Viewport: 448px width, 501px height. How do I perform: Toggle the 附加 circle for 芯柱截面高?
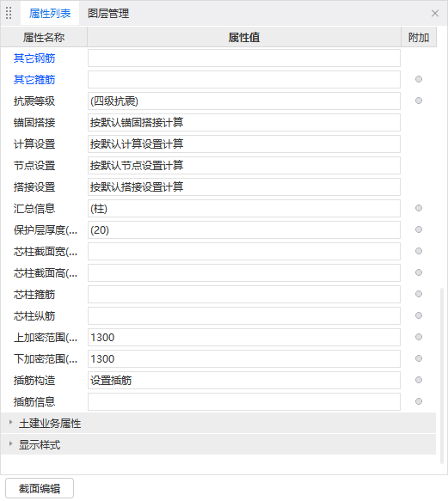[419, 272]
